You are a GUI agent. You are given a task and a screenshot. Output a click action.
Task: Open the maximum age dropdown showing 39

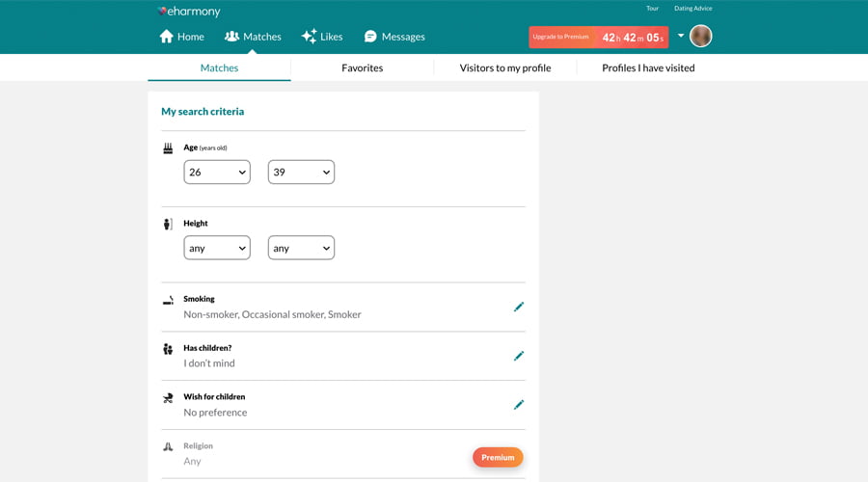point(301,172)
